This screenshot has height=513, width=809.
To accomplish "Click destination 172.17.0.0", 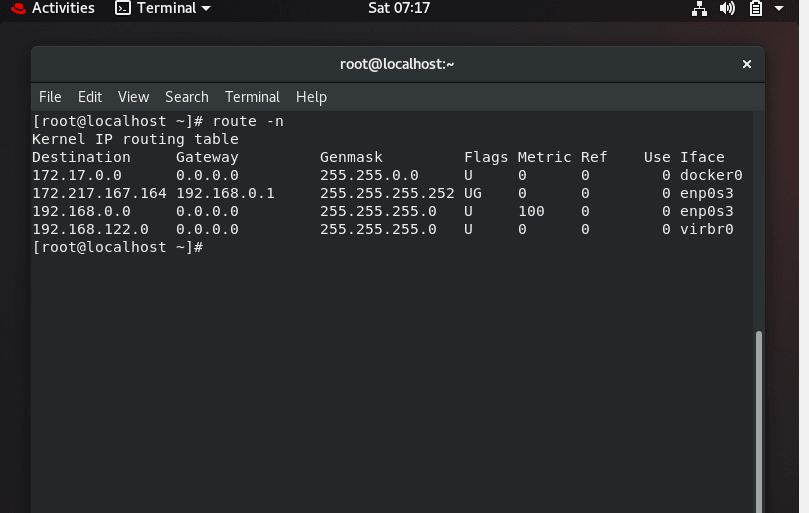I will tap(77, 175).
